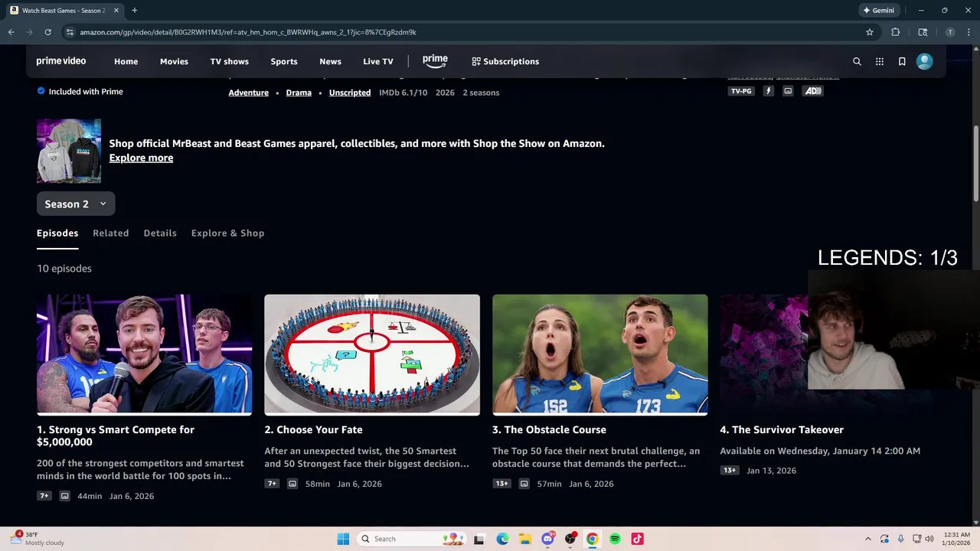Open episode 3 title The Obstacle Course

tap(549, 429)
